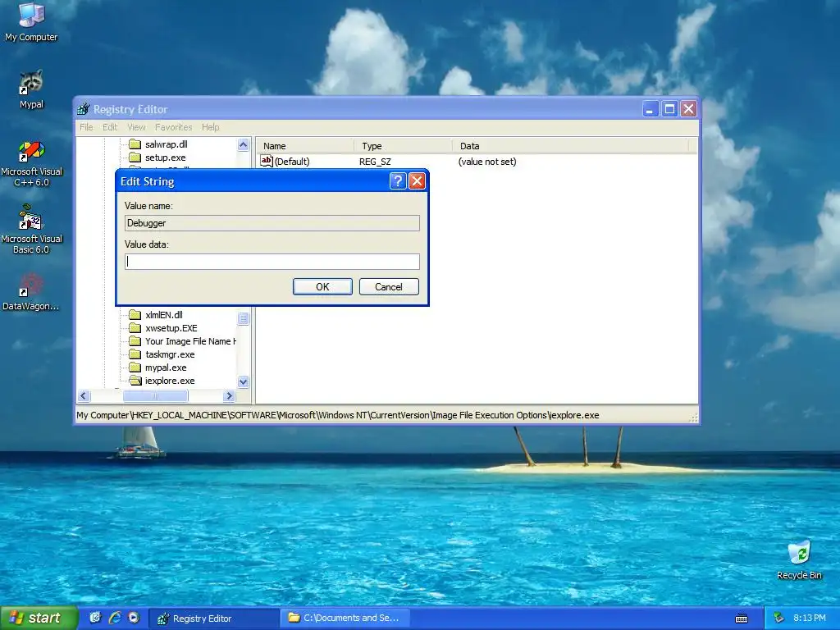This screenshot has height=630, width=840.
Task: Close the Edit String dialog
Action: pos(417,181)
